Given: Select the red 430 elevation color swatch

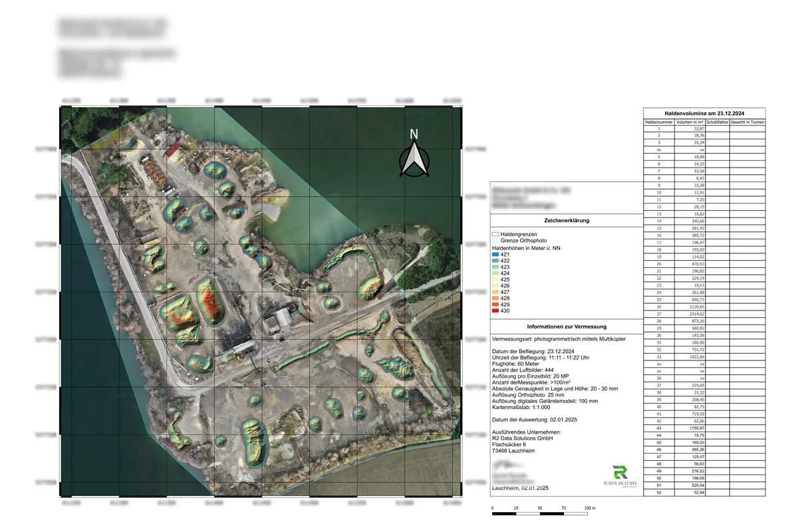Looking at the screenshot, I should [495, 311].
